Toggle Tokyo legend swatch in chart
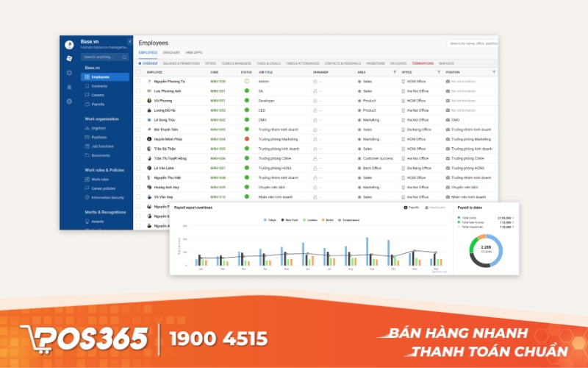 pos(265,220)
